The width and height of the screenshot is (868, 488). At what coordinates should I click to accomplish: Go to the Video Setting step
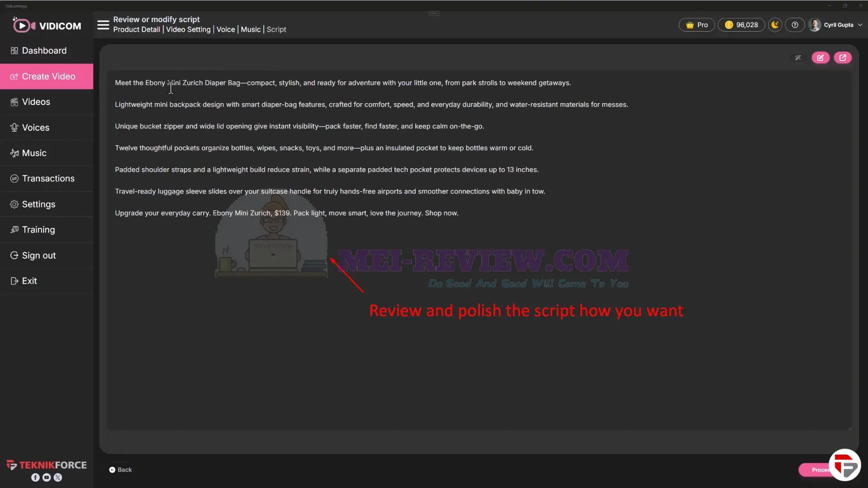pyautogui.click(x=188, y=29)
